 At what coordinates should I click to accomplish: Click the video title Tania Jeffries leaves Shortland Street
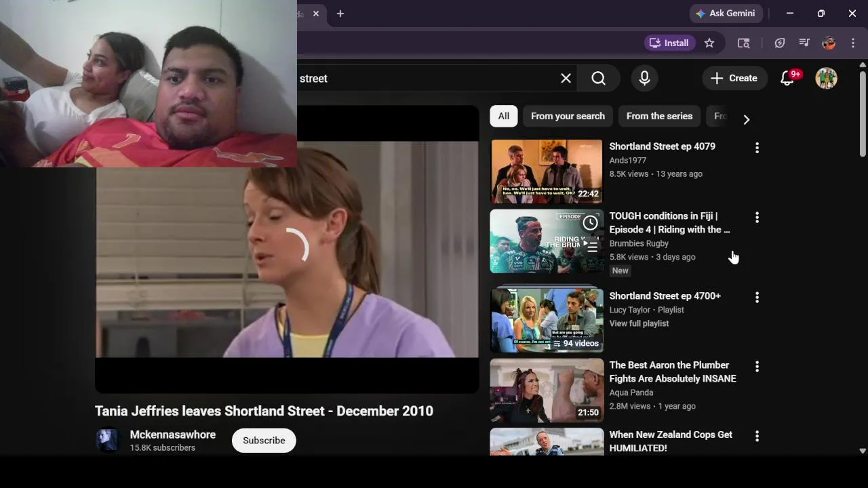click(264, 411)
